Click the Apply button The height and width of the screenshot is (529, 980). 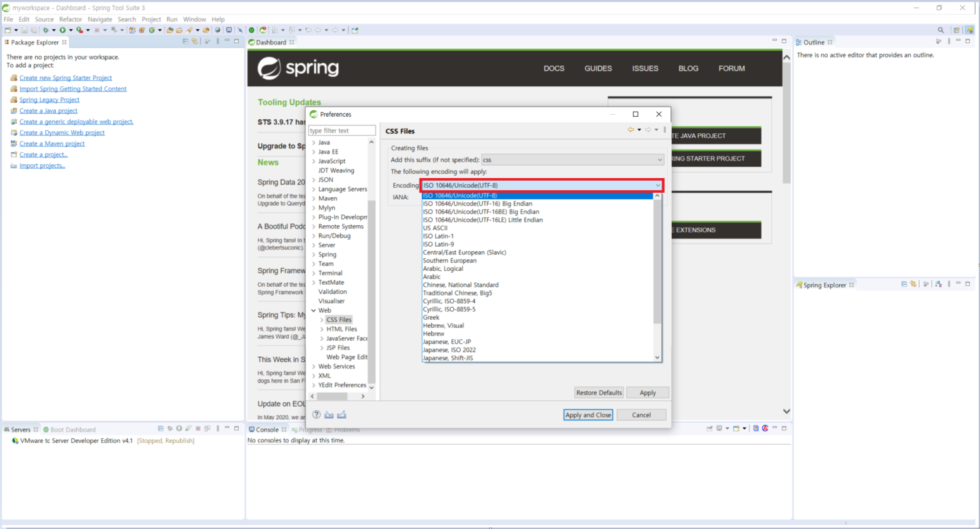[x=647, y=393]
